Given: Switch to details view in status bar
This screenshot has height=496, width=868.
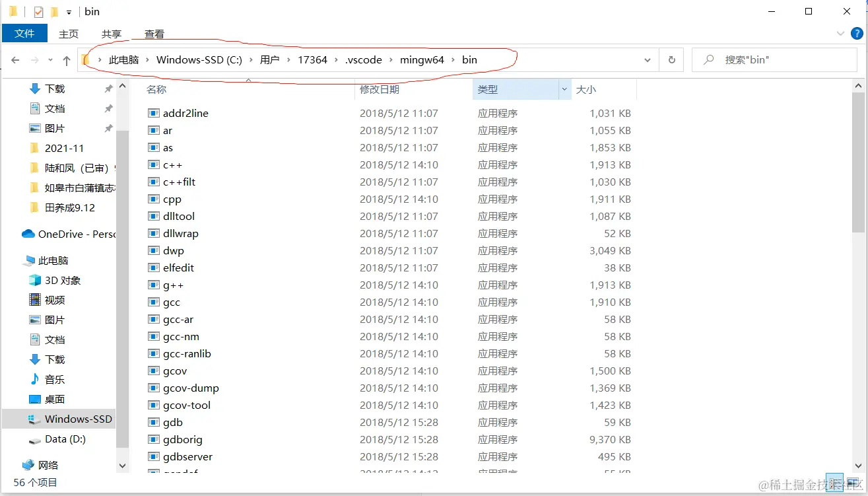Looking at the screenshot, I should coord(834,484).
